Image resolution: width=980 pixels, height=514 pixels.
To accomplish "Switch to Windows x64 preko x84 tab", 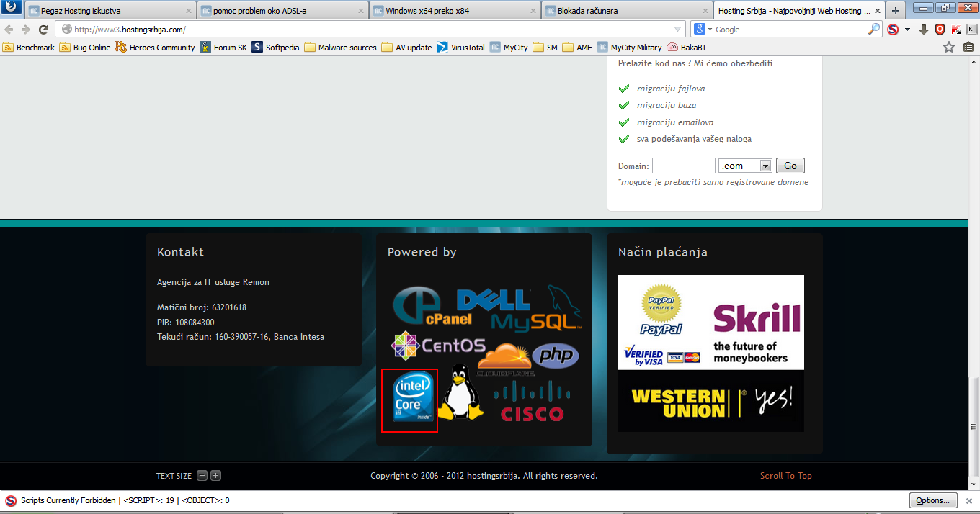I will point(455,11).
